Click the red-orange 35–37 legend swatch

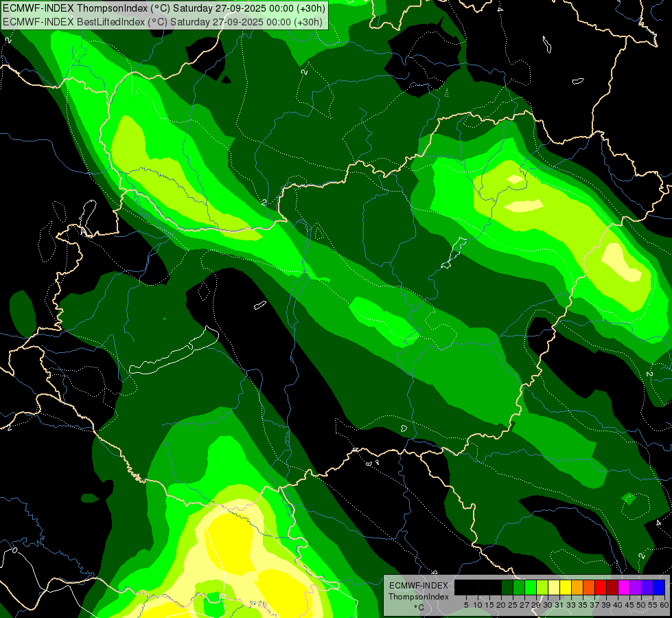589,587
